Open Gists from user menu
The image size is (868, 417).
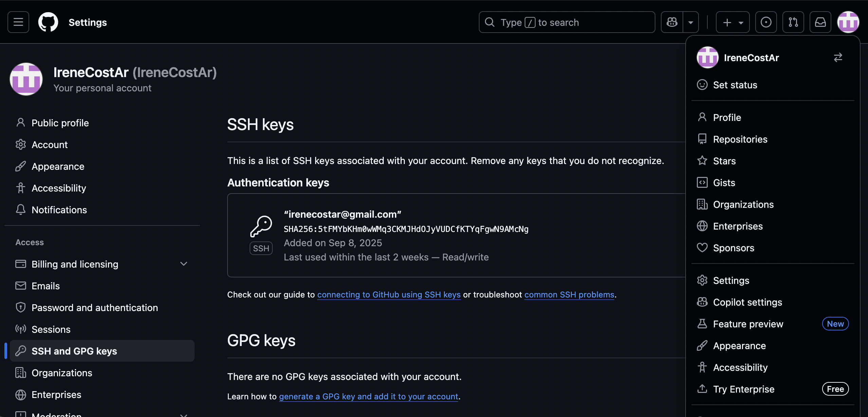pyautogui.click(x=773, y=183)
